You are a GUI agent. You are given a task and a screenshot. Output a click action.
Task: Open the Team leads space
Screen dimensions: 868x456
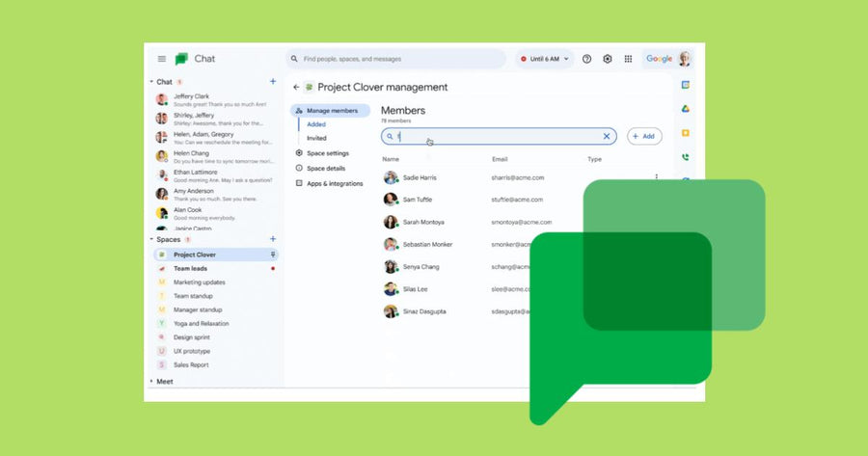point(215,268)
